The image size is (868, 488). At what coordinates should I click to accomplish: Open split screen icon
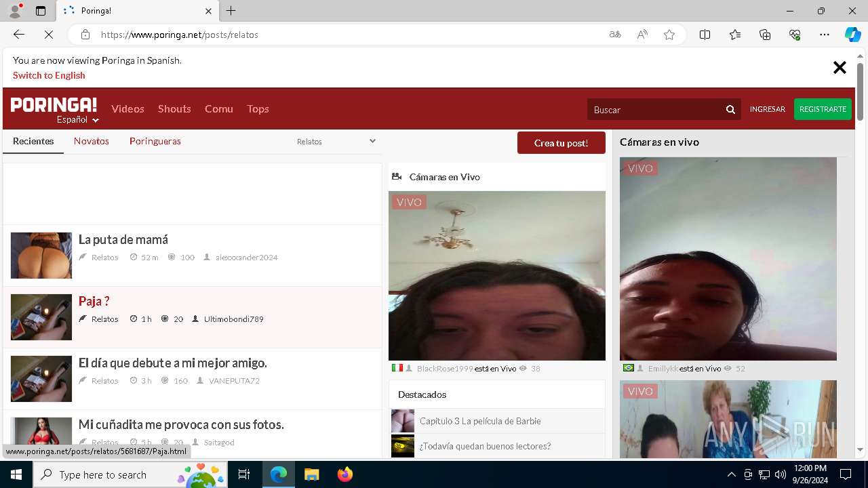pos(705,35)
